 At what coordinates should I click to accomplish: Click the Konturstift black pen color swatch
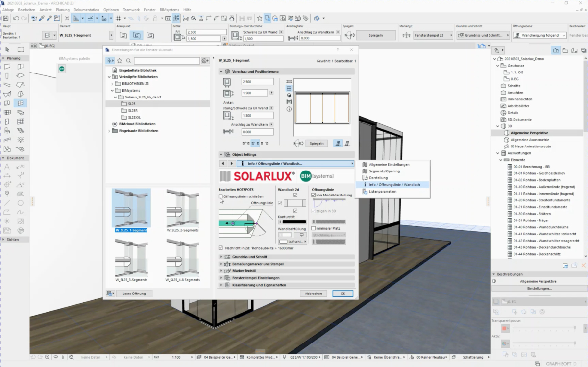coord(294,222)
